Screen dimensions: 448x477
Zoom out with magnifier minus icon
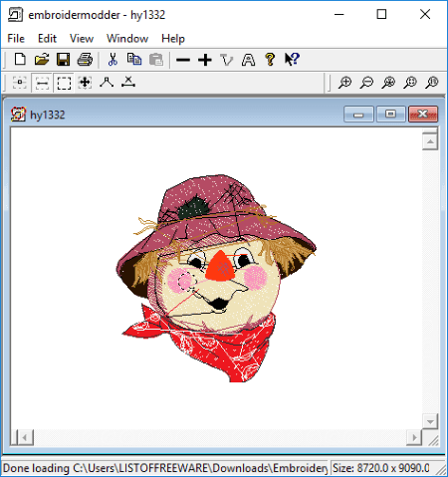366,83
